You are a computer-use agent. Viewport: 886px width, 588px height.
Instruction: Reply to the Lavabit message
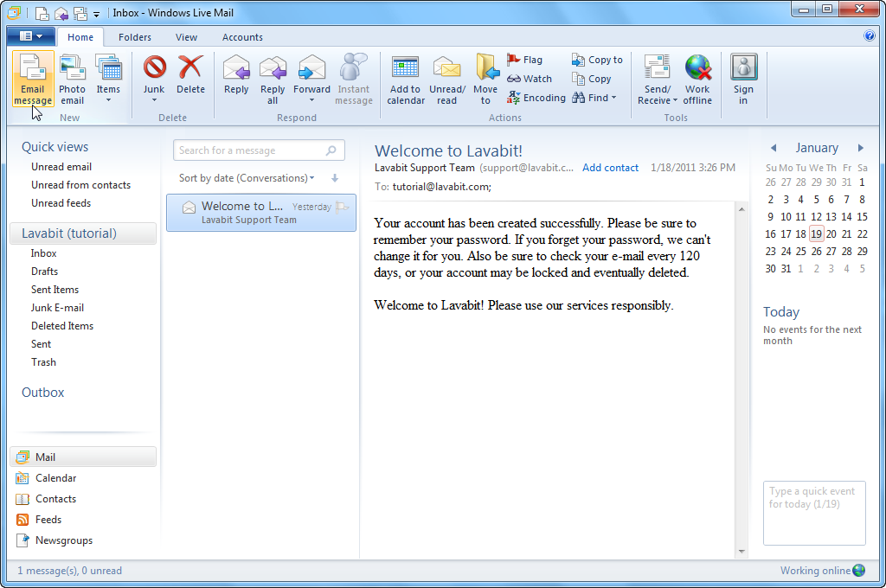tap(235, 78)
